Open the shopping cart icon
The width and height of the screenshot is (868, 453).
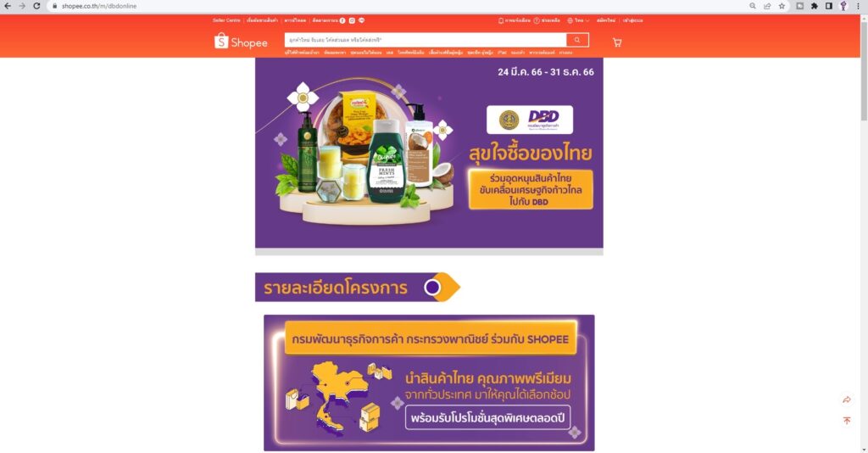pyautogui.click(x=617, y=42)
